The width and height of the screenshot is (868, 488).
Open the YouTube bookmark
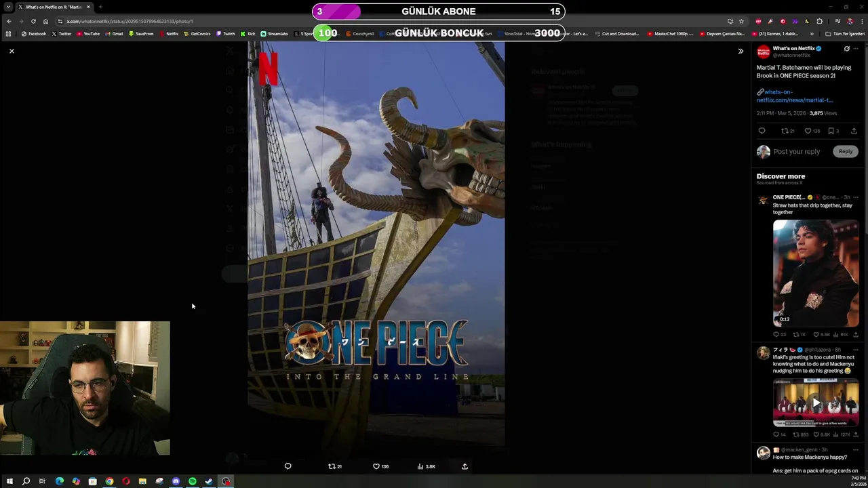tap(88, 34)
